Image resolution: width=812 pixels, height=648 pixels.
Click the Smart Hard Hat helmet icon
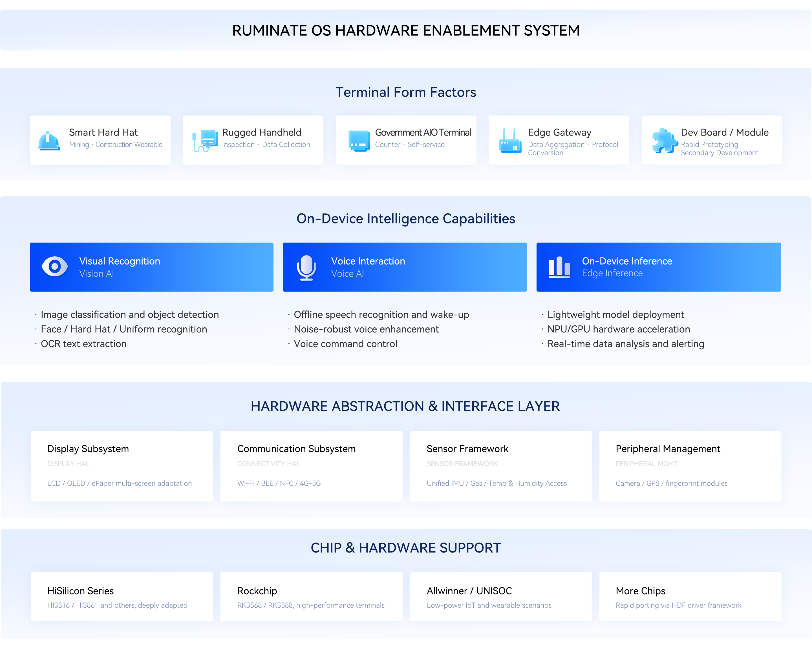(49, 141)
